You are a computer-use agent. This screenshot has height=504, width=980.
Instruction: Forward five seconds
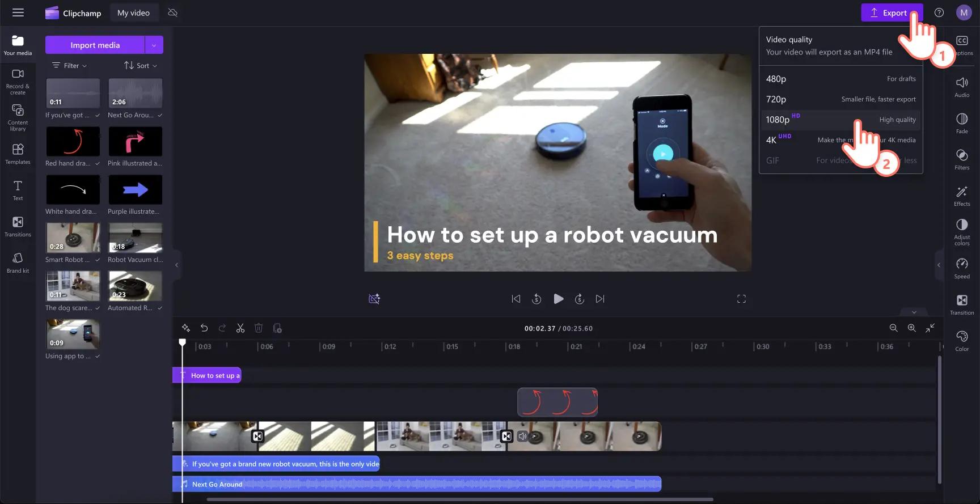point(579,299)
